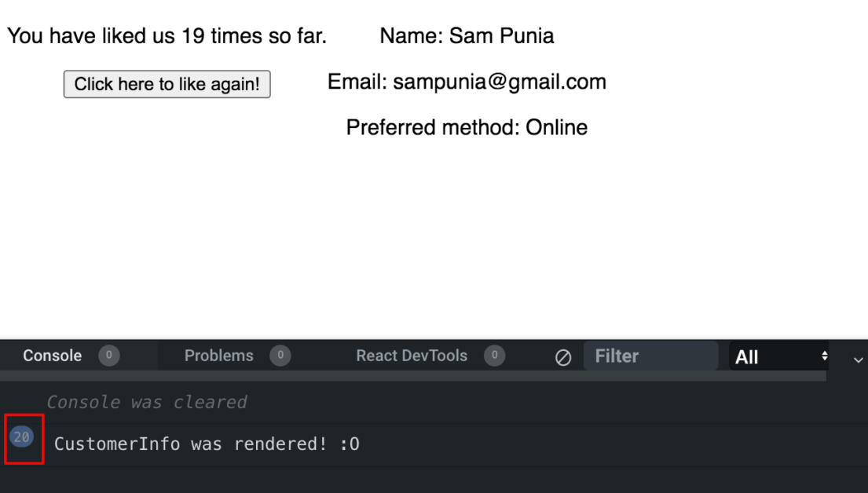Screen dimensions: 868x493
Task: Click the Preferred method: Online text
Action: pos(467,127)
